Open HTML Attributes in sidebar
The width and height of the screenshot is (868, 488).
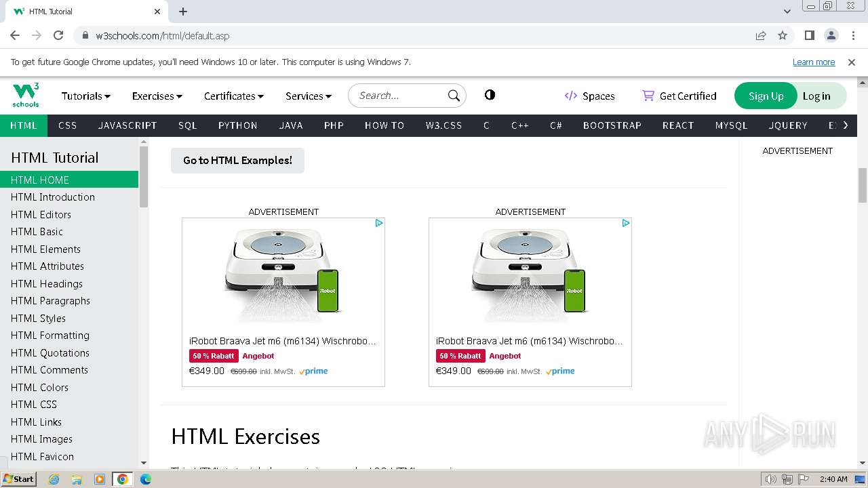tap(69, 266)
